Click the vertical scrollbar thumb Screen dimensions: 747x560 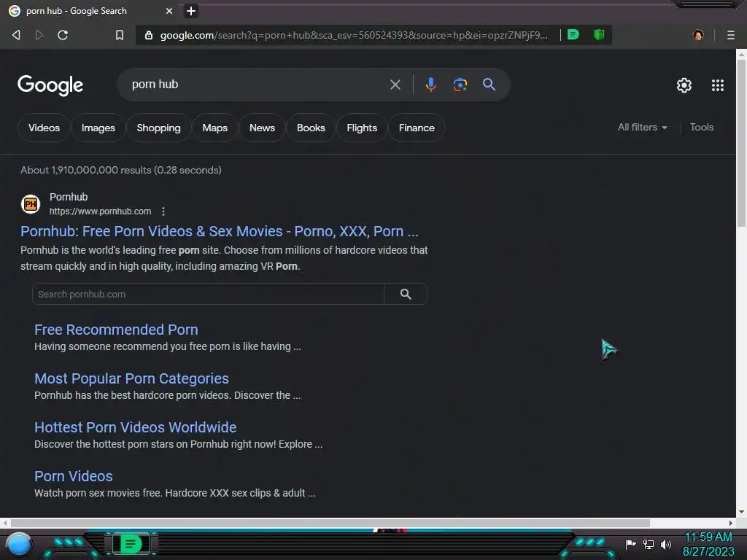tap(741, 143)
